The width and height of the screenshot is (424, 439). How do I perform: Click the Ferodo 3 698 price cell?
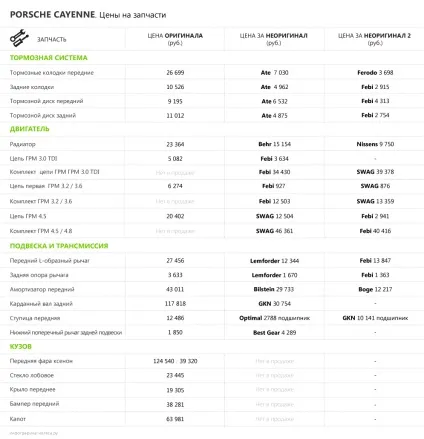[375, 72]
